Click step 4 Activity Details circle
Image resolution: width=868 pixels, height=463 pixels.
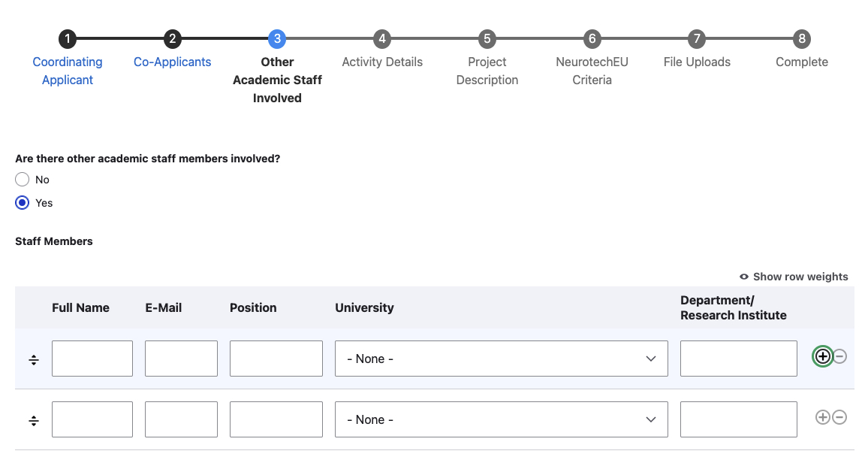coord(382,38)
